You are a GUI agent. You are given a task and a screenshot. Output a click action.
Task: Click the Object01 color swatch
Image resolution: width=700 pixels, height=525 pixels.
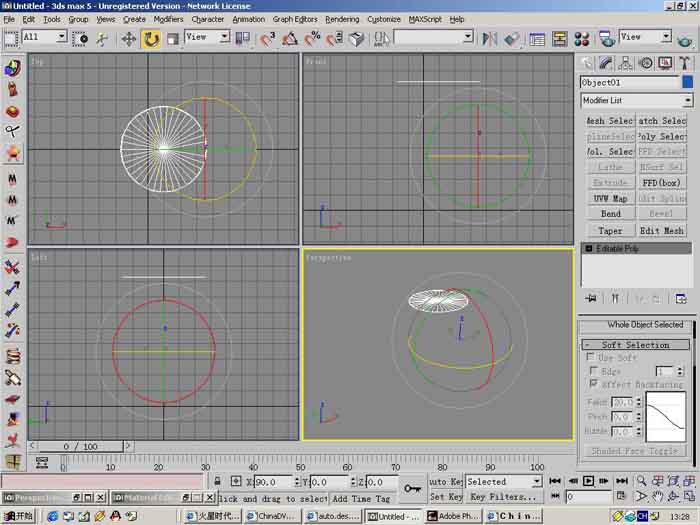pyautogui.click(x=688, y=82)
